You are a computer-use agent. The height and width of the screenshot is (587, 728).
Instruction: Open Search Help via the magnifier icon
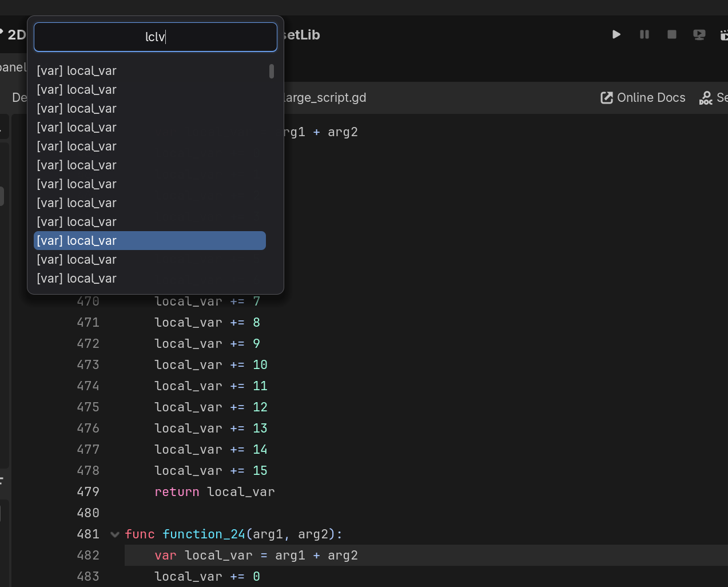coord(705,98)
